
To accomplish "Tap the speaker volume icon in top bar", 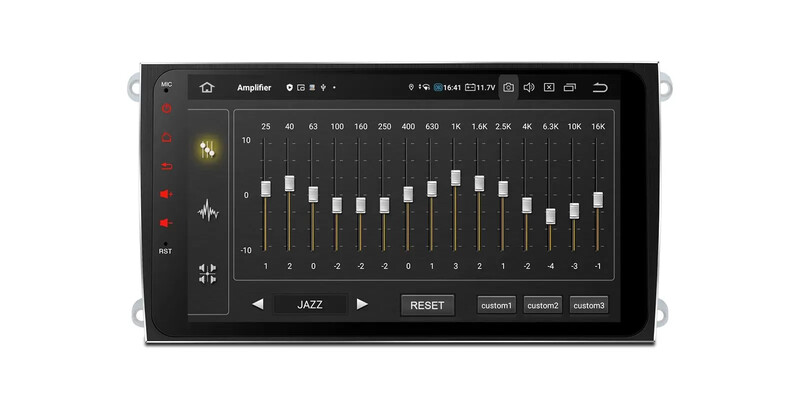I will (529, 87).
